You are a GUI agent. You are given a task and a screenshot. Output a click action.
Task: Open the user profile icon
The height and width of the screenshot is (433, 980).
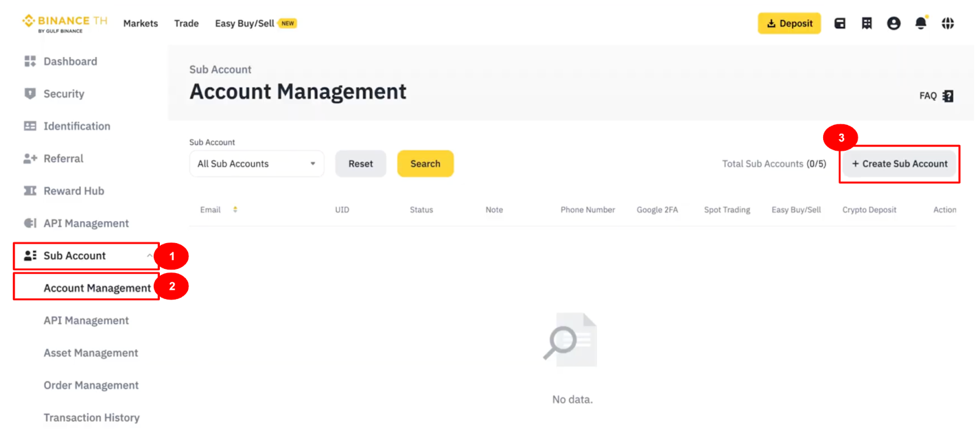(x=894, y=23)
